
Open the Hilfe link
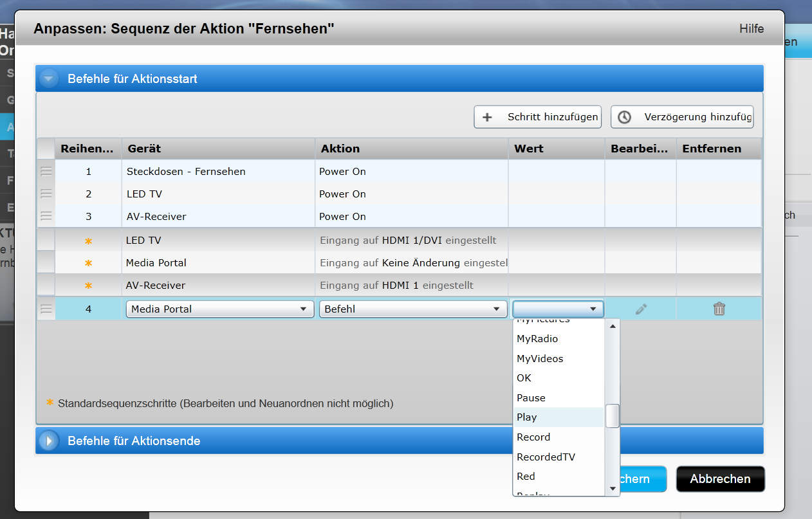pos(751,29)
